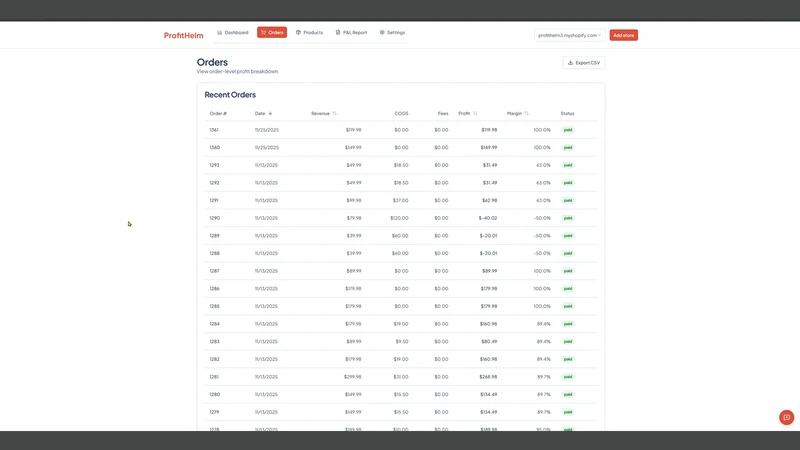Click the Export CSV button
The height and width of the screenshot is (450, 800).
pyautogui.click(x=584, y=63)
